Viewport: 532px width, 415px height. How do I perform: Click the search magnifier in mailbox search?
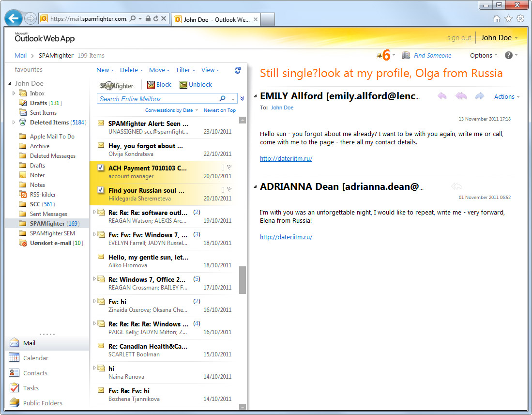[223, 99]
